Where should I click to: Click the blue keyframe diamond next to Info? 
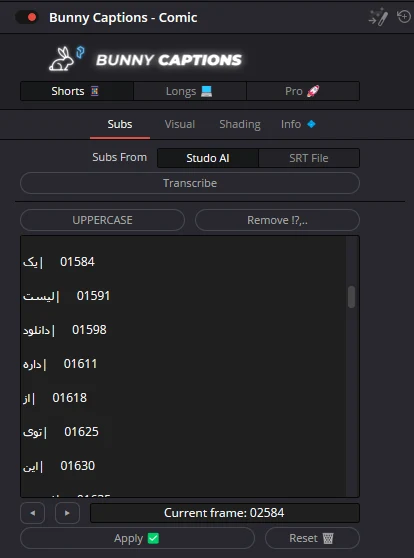click(311, 124)
